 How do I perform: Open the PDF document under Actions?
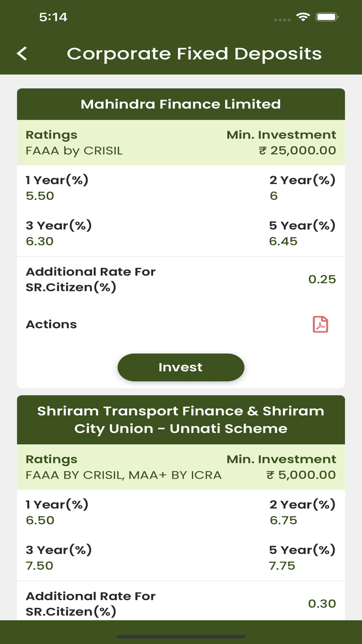click(x=320, y=325)
